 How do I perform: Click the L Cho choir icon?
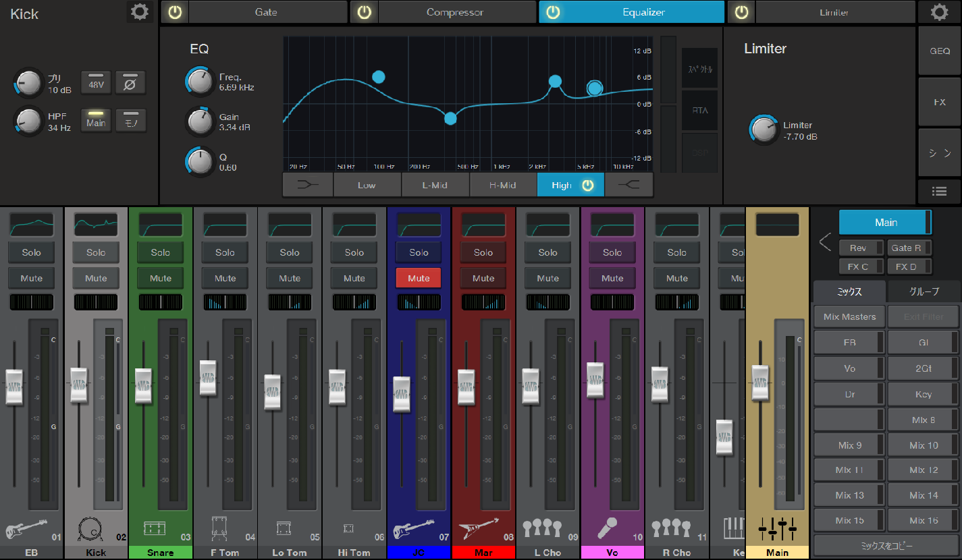click(x=542, y=528)
